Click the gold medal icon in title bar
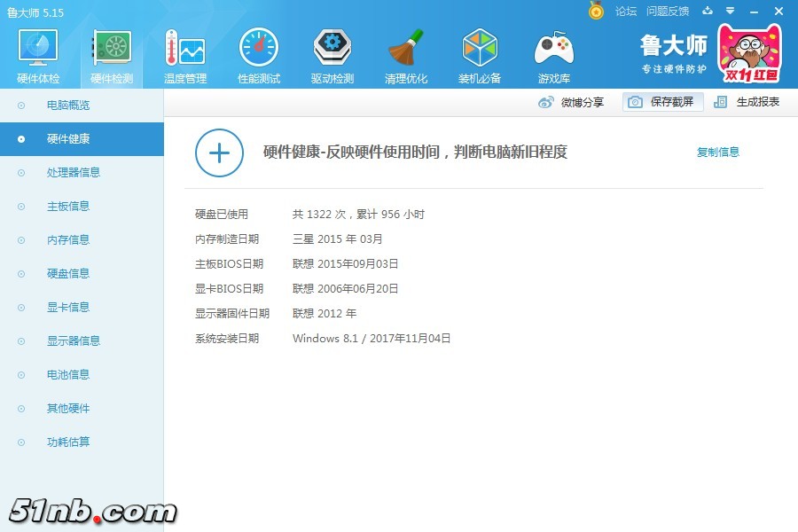798x532 pixels. (596, 12)
